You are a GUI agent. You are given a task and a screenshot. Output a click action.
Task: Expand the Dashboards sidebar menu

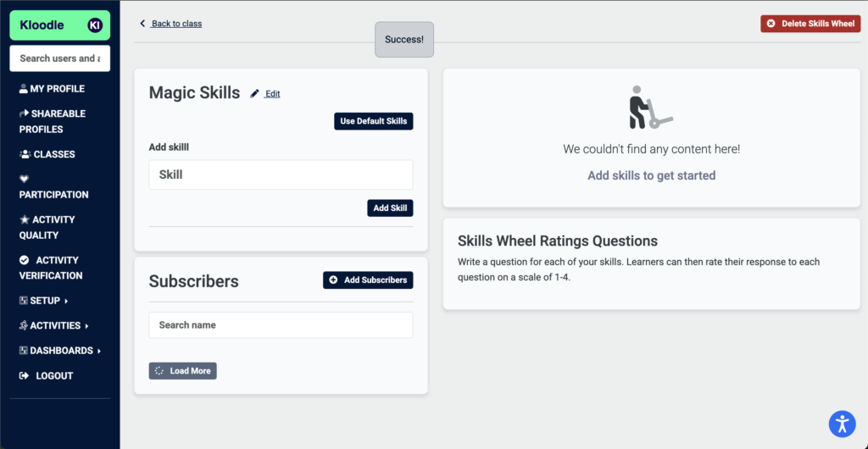tap(60, 351)
